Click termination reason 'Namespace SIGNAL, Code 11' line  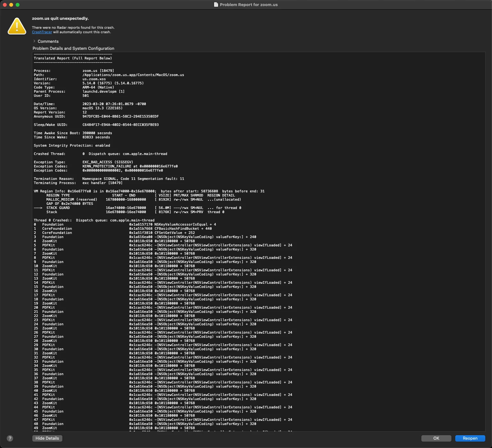click(109, 179)
